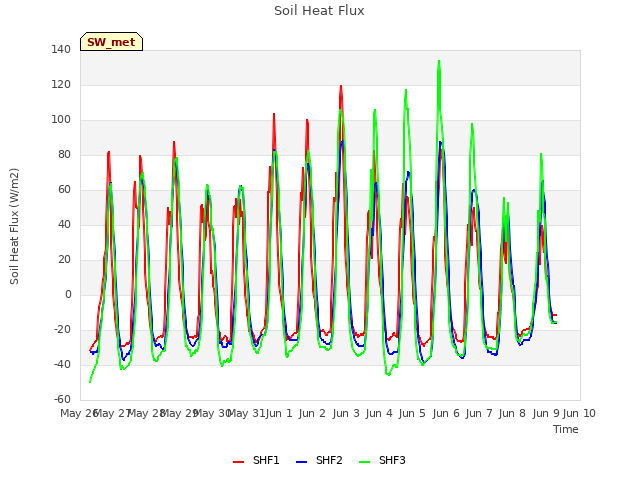The height and width of the screenshot is (480, 640).
Task: Click the x-axis label Jun 3
Action: pyautogui.click(x=346, y=414)
